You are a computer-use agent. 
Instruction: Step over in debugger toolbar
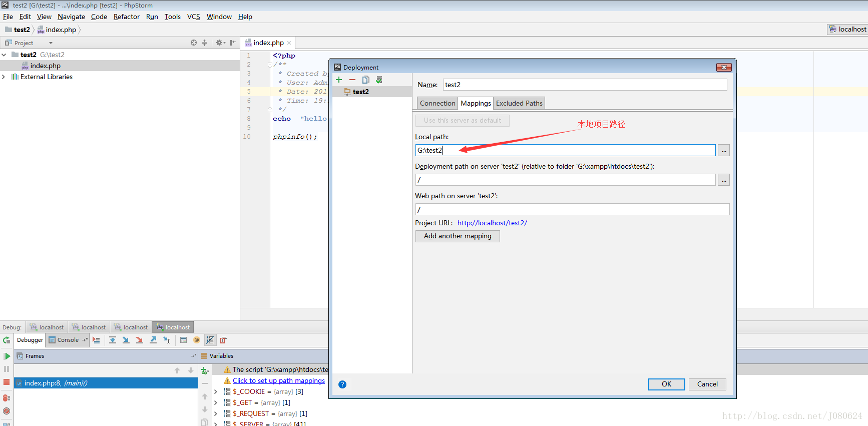[x=113, y=340]
